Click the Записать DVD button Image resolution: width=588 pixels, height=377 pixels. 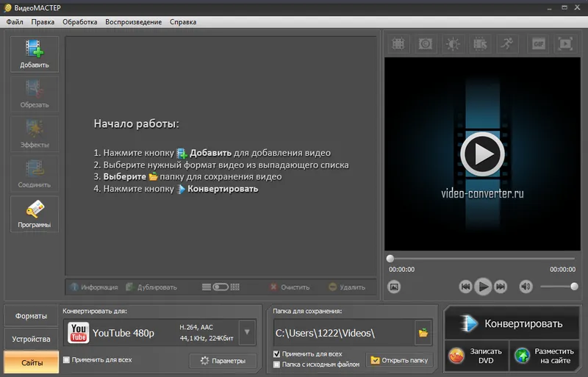point(477,356)
